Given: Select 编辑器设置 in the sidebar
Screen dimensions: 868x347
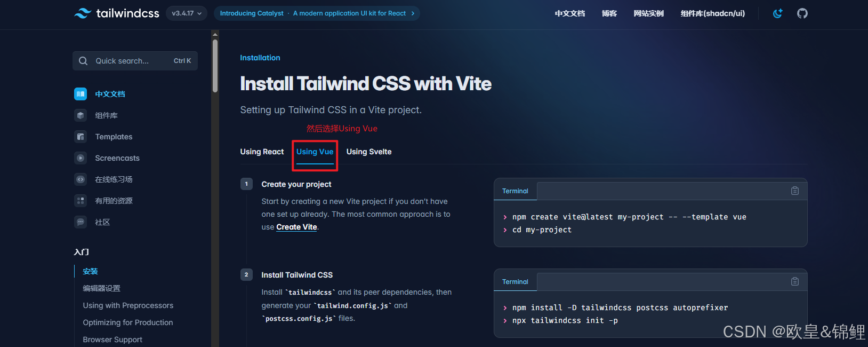Looking at the screenshot, I should (101, 288).
